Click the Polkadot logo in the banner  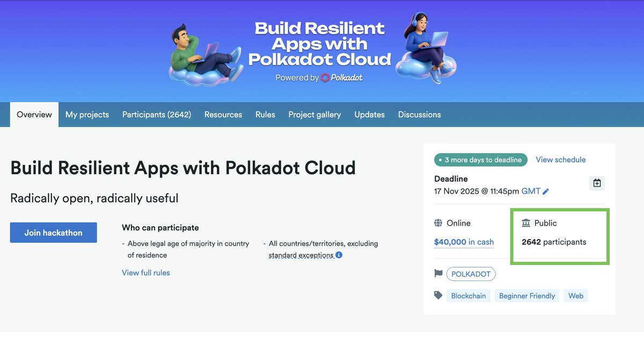click(x=342, y=78)
